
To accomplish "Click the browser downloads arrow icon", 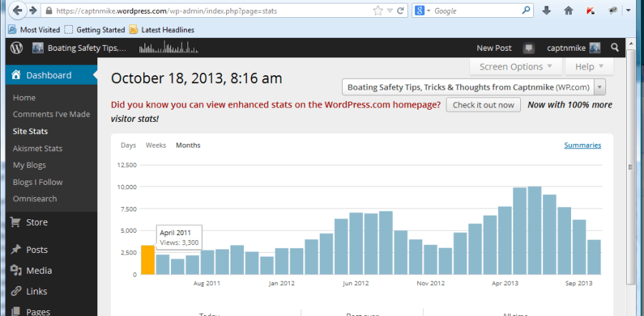I will [x=547, y=11].
